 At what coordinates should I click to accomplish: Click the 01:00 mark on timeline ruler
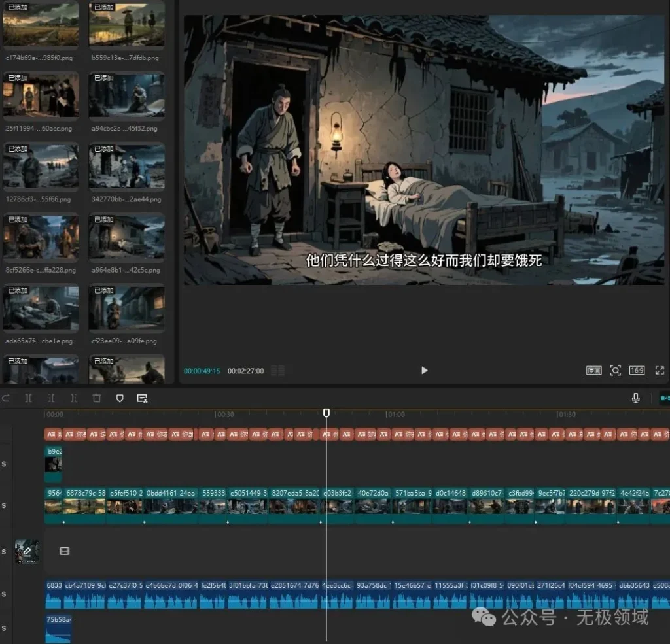pos(395,415)
